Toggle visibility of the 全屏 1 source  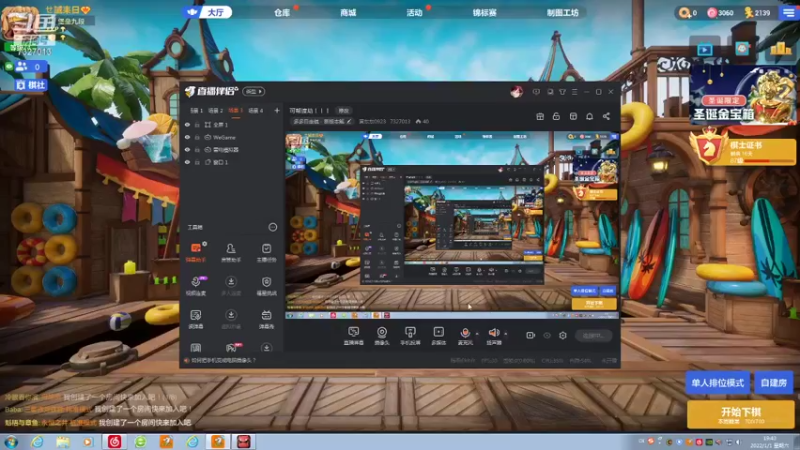point(187,124)
